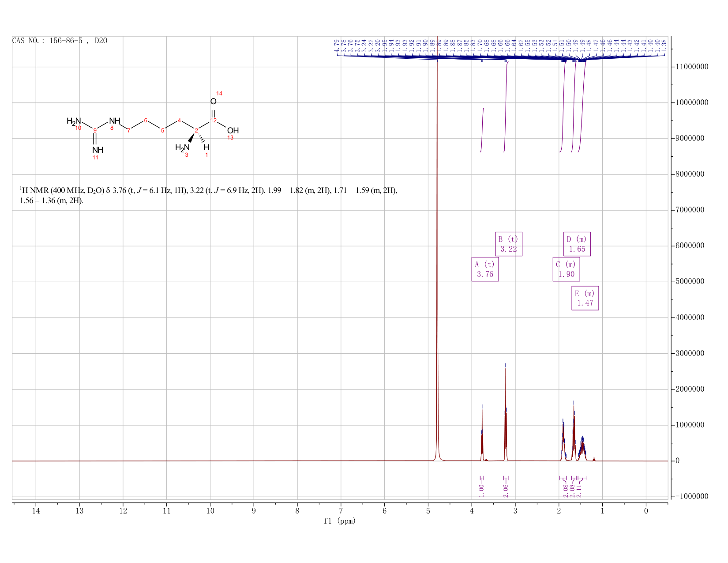Screen dimensions: 728x563
Task: Select the D (m) 1.65 multiplet label
Action: point(577,244)
